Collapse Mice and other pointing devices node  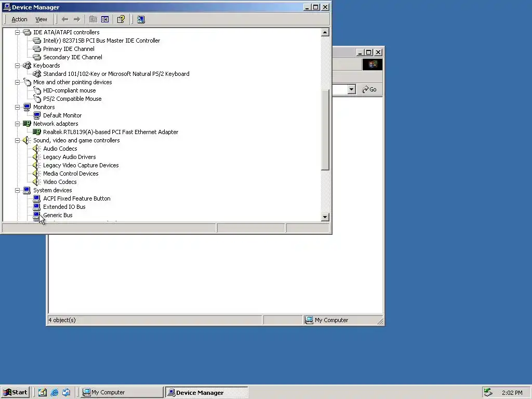[x=17, y=82]
